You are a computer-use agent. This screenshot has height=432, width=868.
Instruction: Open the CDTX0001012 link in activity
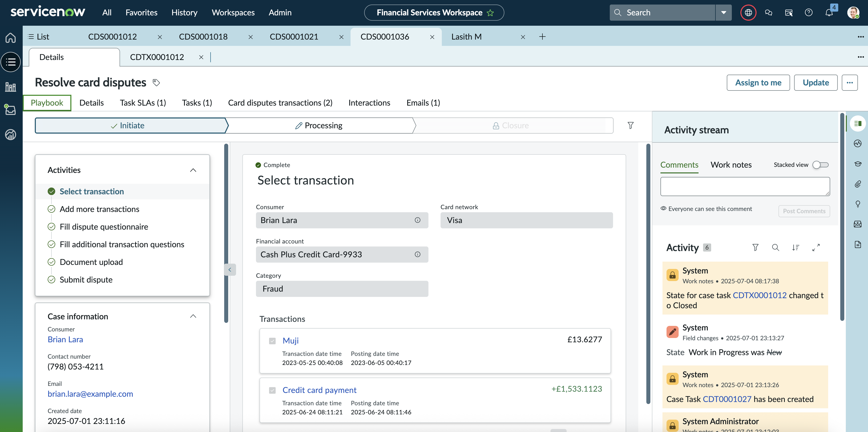click(x=760, y=295)
